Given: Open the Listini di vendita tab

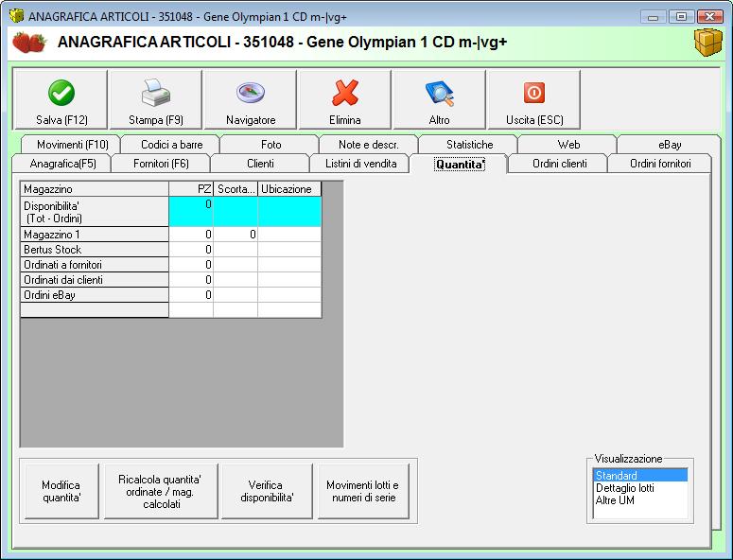Looking at the screenshot, I should [x=361, y=164].
